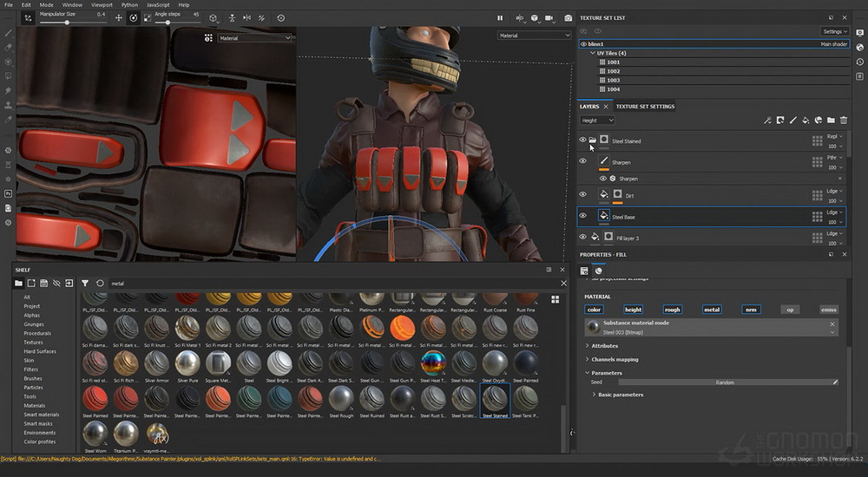
Task: Open the Python menu
Action: tap(129, 4)
